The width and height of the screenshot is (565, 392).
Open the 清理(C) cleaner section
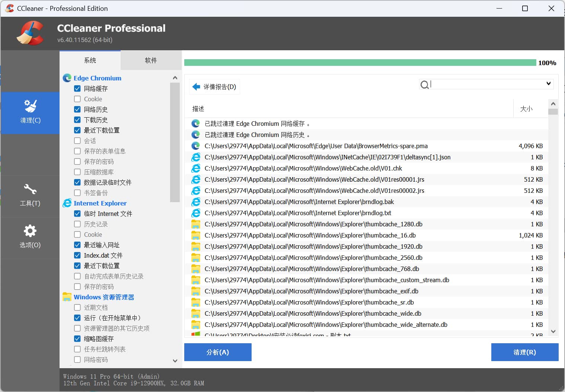[30, 113]
